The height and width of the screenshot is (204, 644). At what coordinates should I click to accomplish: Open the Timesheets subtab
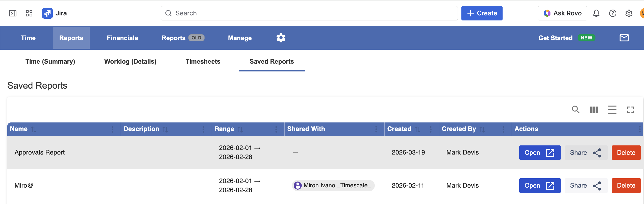(203, 61)
